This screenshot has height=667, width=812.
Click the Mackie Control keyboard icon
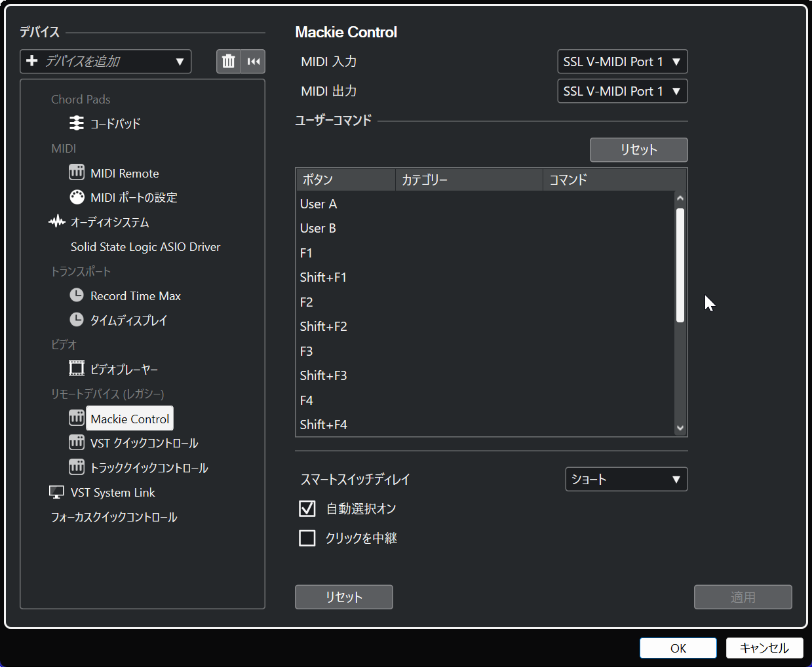click(x=77, y=418)
